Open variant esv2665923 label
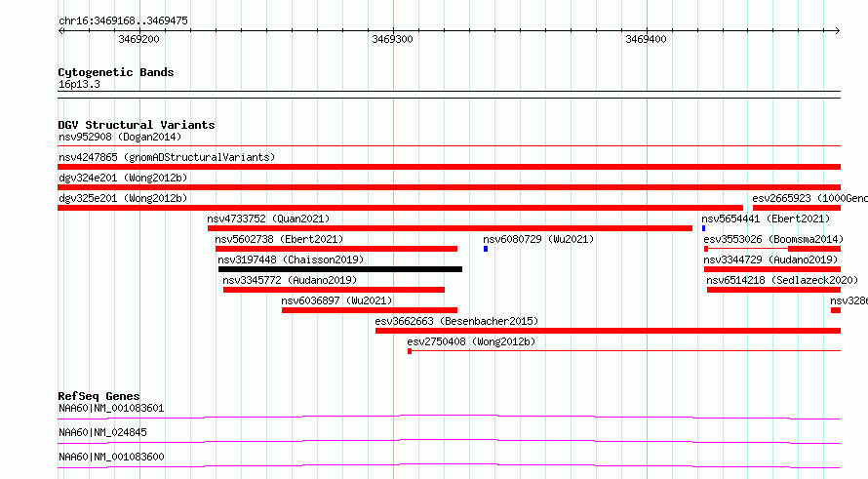 pos(809,198)
